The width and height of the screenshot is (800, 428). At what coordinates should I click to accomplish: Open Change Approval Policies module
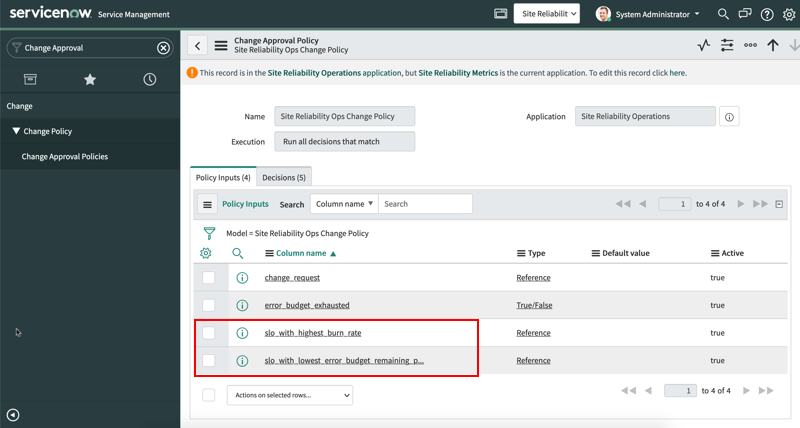[65, 157]
